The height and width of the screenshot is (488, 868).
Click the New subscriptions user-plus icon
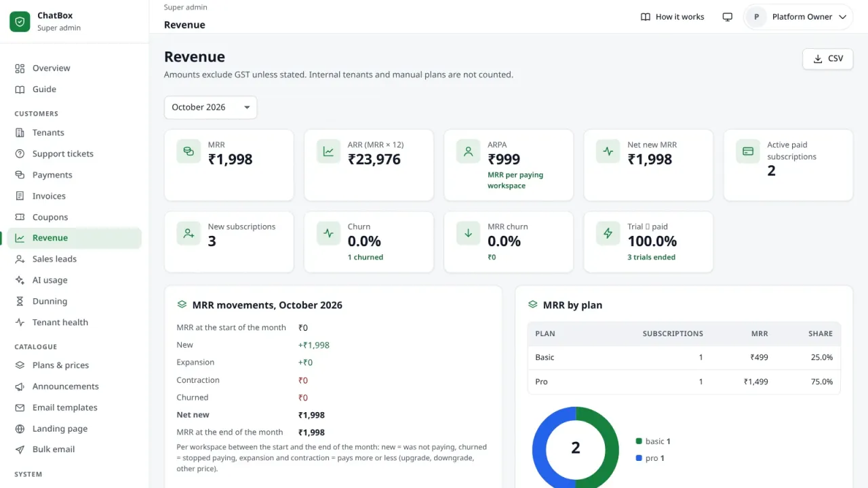point(189,233)
